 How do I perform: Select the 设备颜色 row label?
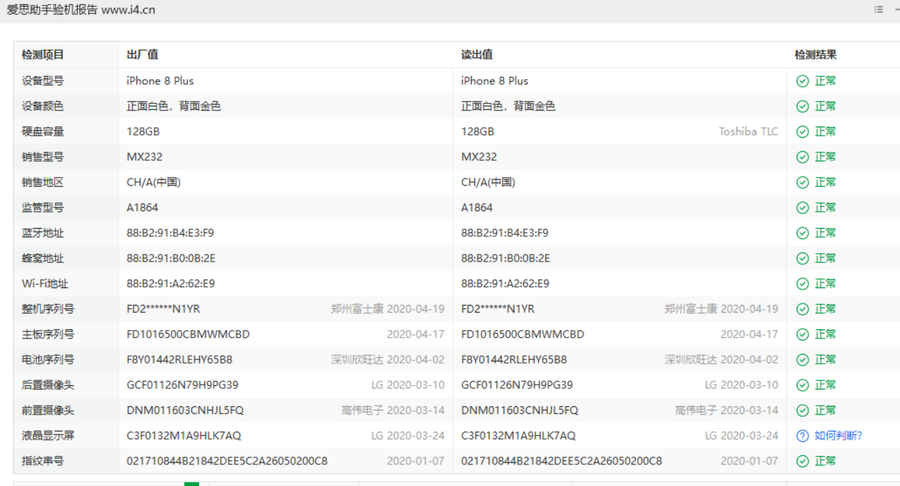click(42, 106)
